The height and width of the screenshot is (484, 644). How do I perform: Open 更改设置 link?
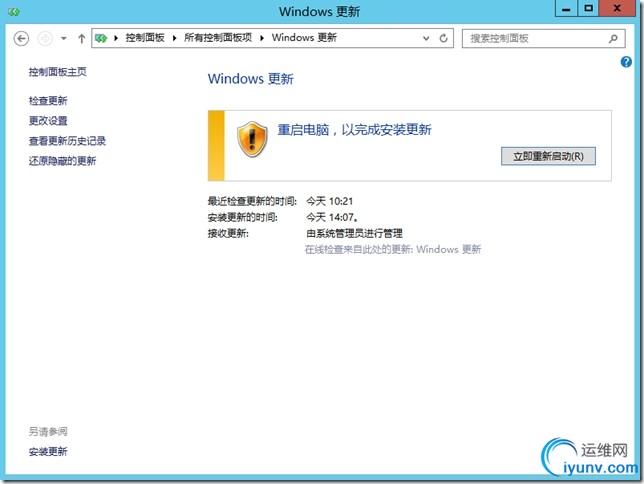(48, 121)
